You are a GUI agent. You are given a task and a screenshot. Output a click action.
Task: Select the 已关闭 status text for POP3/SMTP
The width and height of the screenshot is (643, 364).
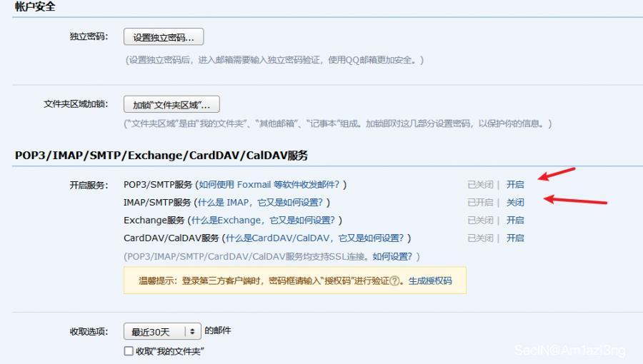click(x=480, y=185)
